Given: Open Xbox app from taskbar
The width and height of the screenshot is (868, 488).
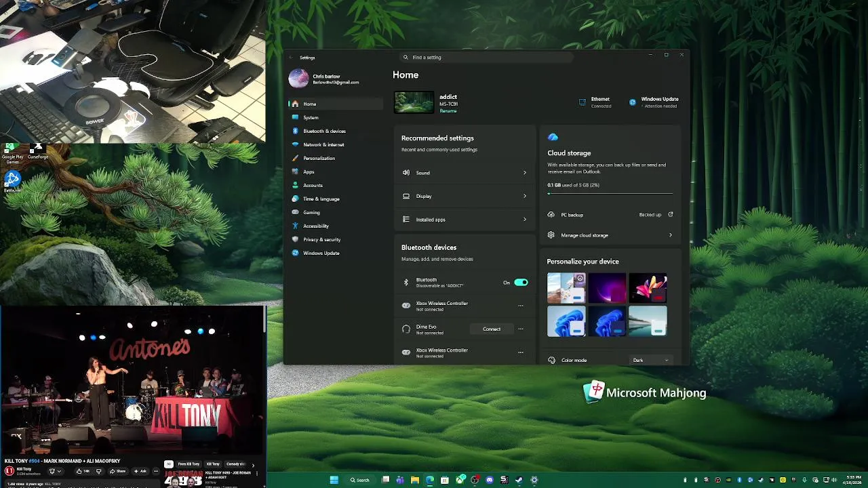Looking at the screenshot, I should click(460, 480).
